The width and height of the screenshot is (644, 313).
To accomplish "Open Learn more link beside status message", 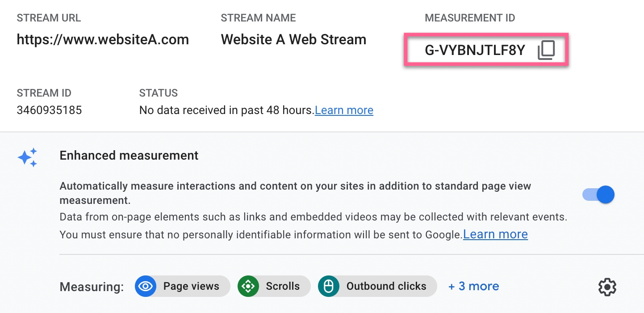I will 344,110.
